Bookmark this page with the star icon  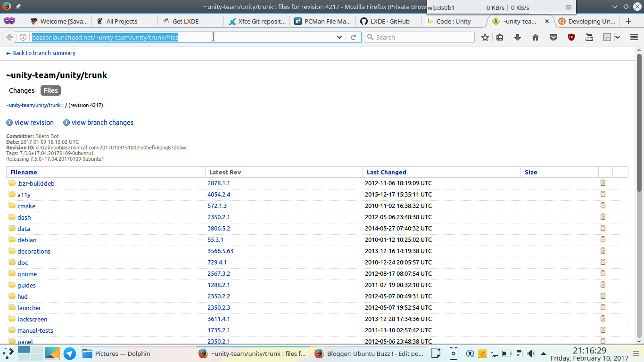click(485, 37)
